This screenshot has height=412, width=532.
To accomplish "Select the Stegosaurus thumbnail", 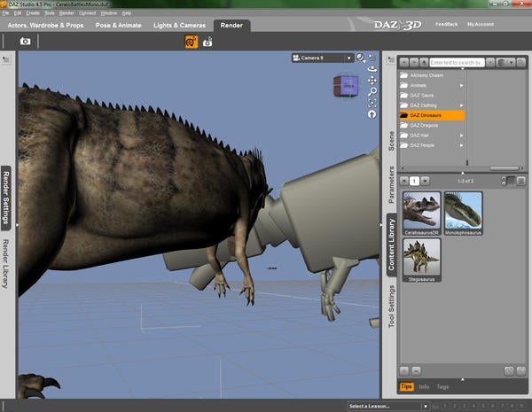I will click(421, 256).
